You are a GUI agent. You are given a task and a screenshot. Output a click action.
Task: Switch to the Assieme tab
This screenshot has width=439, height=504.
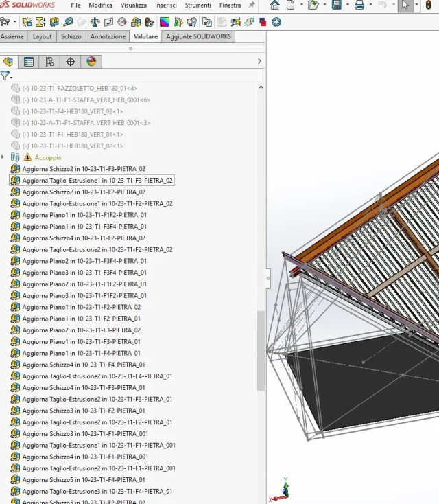click(13, 36)
